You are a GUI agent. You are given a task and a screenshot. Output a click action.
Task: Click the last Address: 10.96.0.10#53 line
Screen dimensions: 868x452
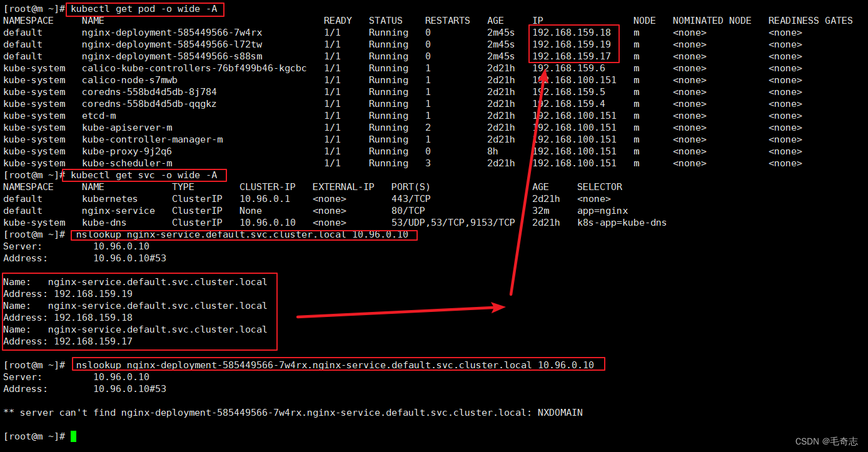coord(85,389)
